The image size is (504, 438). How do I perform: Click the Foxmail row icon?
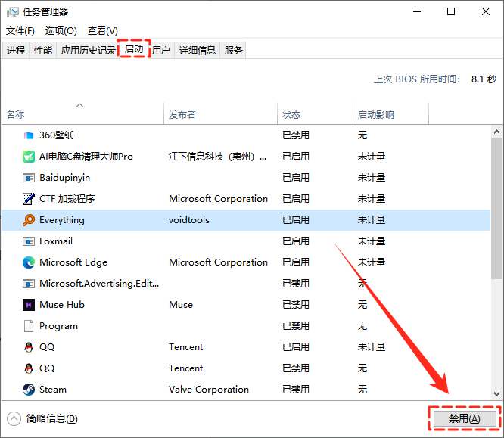29,241
